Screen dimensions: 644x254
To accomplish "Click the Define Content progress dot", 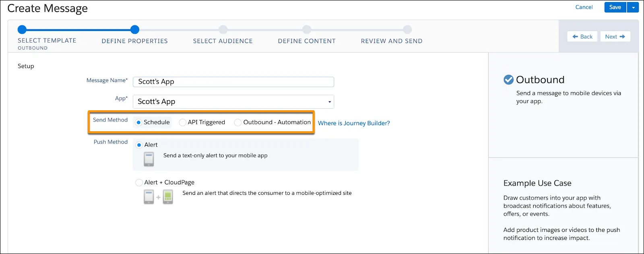I will tap(307, 29).
